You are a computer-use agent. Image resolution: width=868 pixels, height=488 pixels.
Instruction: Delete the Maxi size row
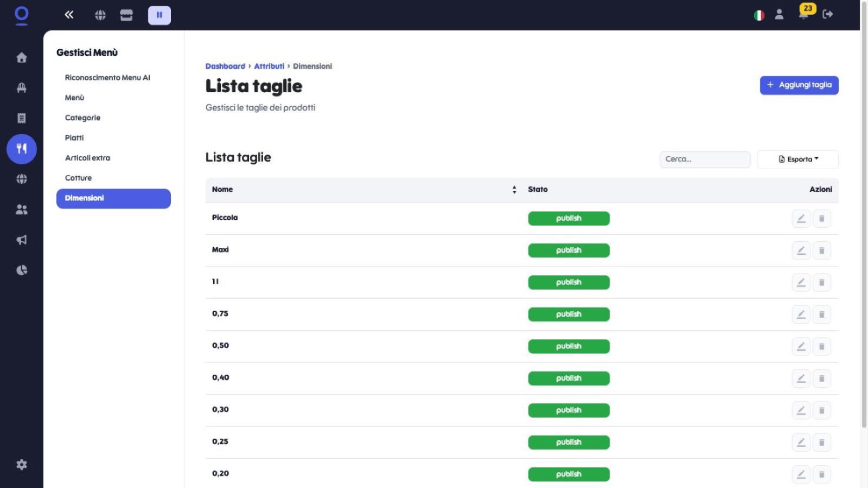821,251
